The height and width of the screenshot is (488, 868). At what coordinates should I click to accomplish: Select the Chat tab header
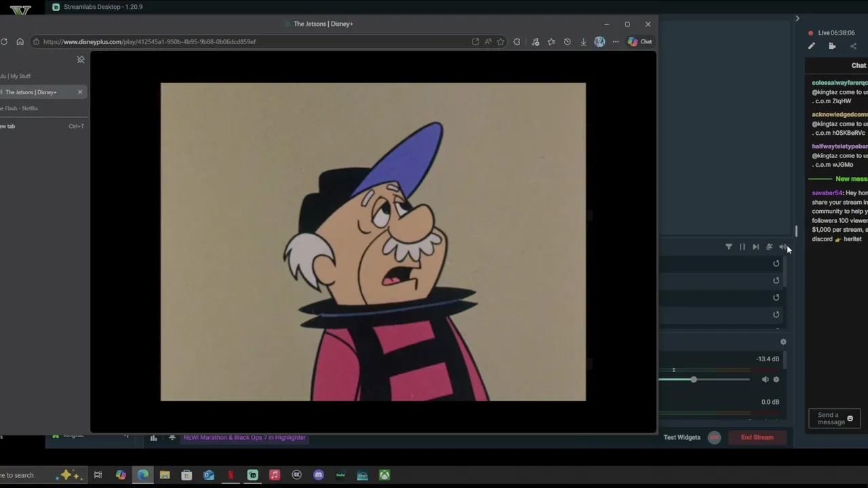pyautogui.click(x=859, y=65)
